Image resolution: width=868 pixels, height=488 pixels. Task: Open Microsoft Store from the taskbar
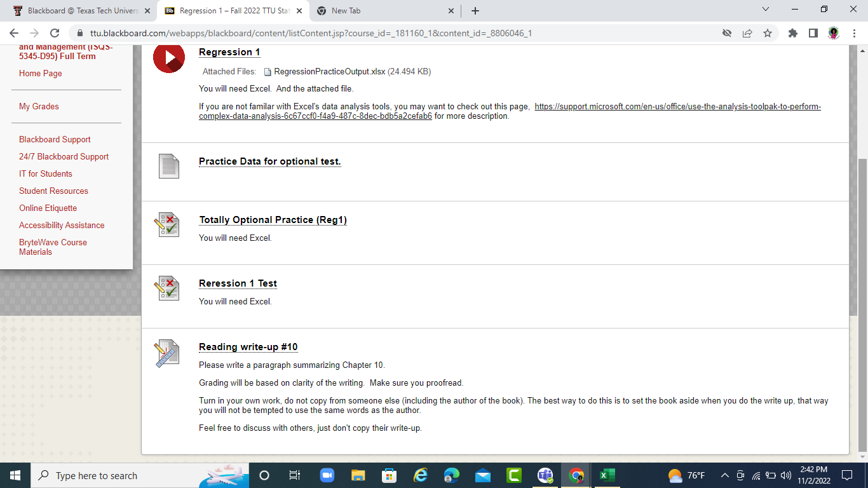pyautogui.click(x=389, y=475)
